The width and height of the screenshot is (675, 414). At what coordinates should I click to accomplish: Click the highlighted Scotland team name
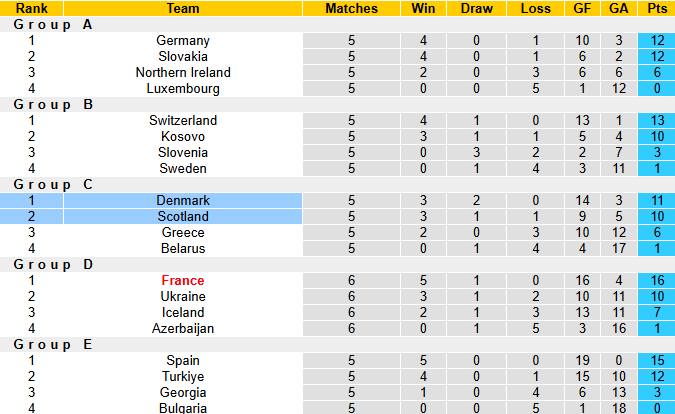click(183, 216)
